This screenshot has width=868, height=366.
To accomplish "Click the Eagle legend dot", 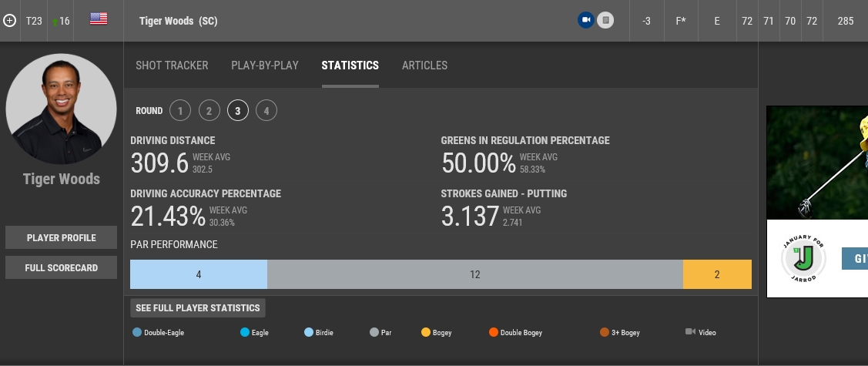I will point(245,333).
